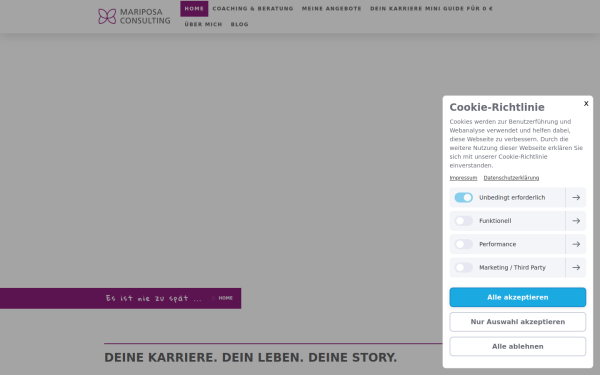Open the Home menu item
The height and width of the screenshot is (375, 600).
pos(194,8)
